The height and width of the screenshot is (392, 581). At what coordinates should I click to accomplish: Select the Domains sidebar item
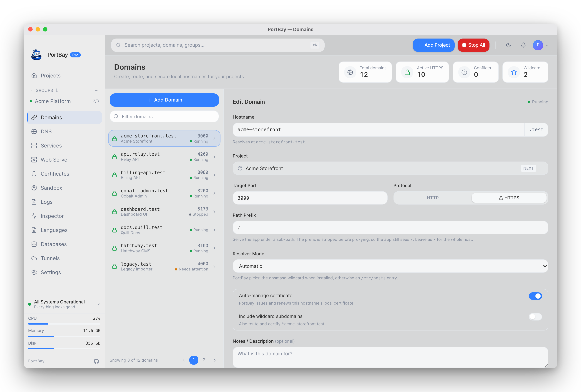64,117
